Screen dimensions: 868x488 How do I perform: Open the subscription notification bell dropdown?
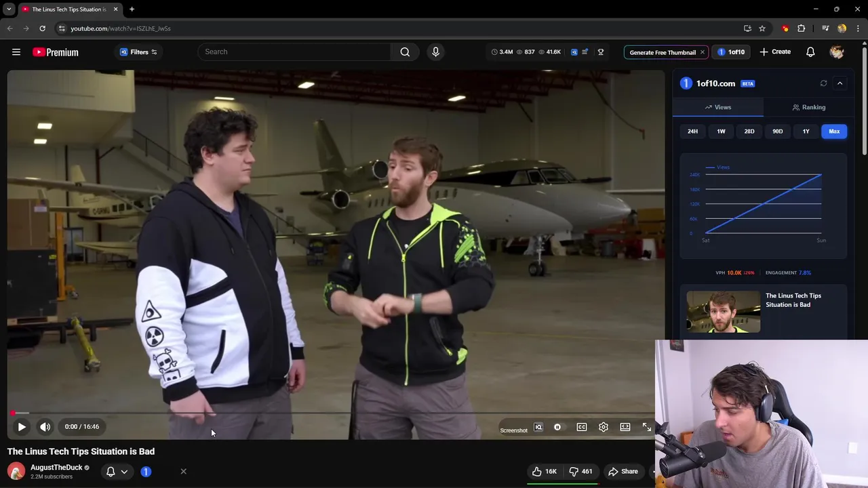117,472
